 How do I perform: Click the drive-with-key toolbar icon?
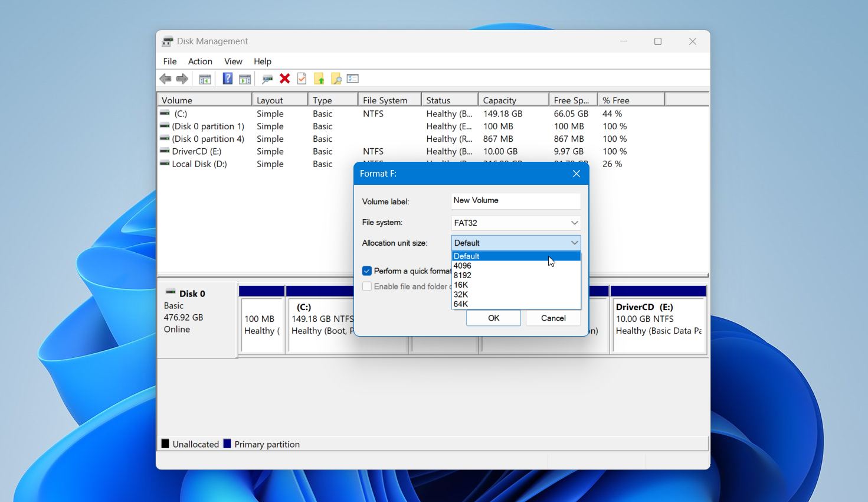267,79
